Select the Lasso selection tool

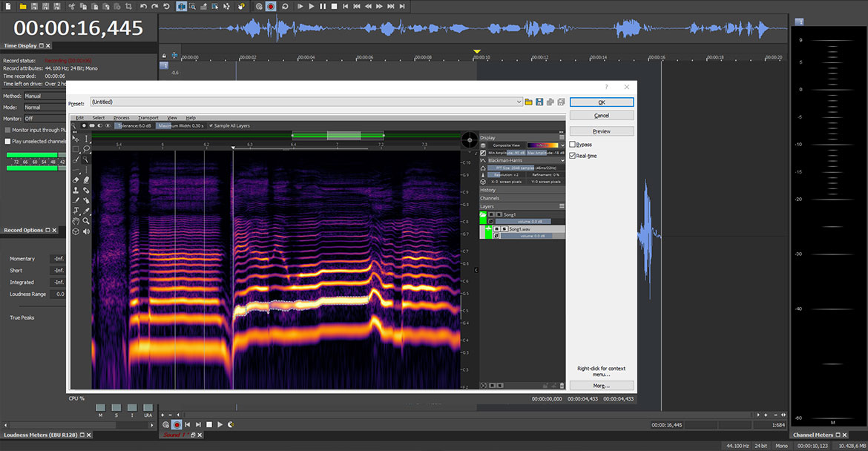86,149
